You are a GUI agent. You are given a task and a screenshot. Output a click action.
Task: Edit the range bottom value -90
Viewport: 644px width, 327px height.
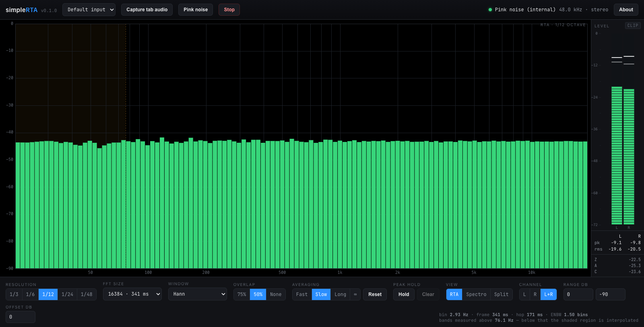(611, 294)
